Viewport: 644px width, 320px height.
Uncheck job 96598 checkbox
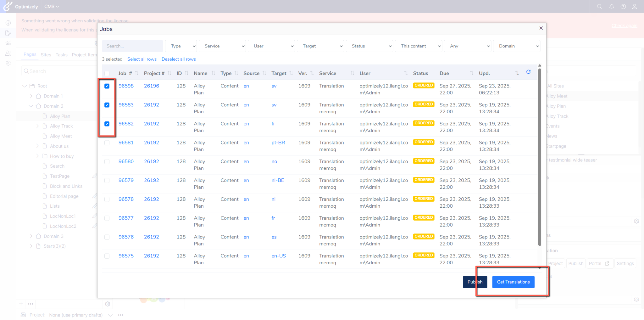(x=107, y=86)
